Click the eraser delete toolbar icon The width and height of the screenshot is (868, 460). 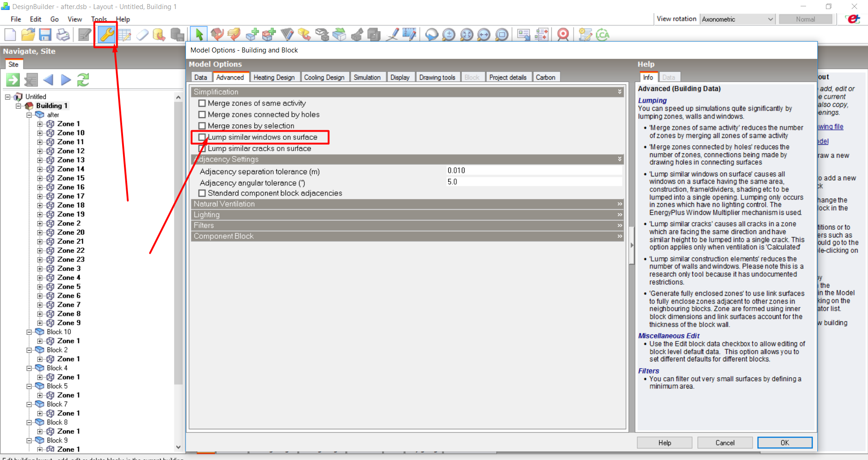tap(142, 34)
